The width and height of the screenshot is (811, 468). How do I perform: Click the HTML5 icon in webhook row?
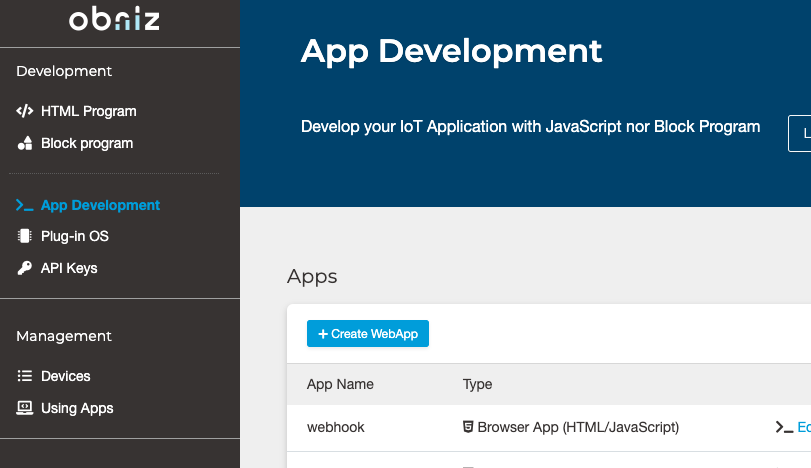coord(468,427)
